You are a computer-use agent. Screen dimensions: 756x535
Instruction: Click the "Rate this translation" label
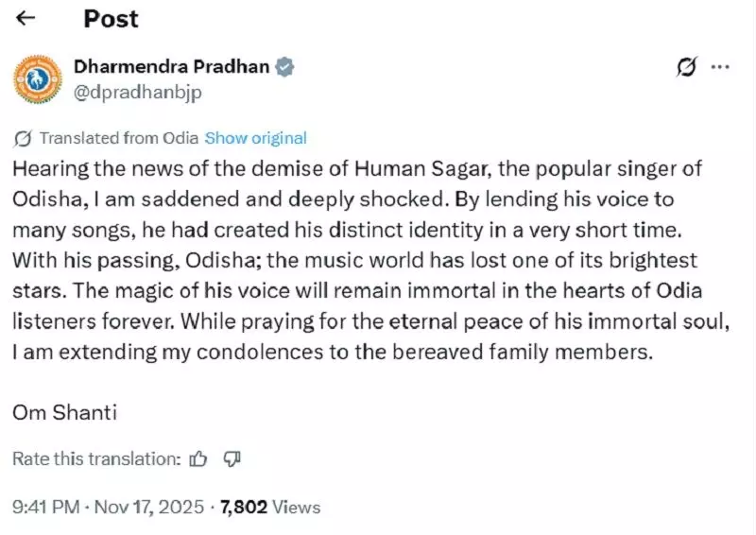click(95, 459)
